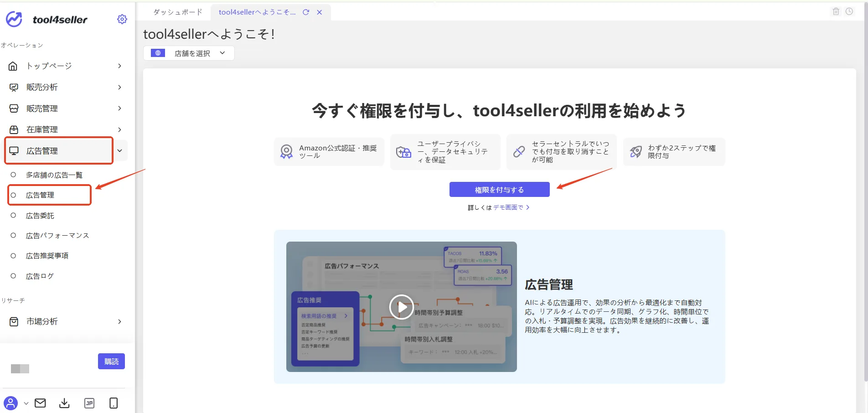Select the tool4sellerへようこそ tab
868x413 pixels.
[x=257, y=12]
